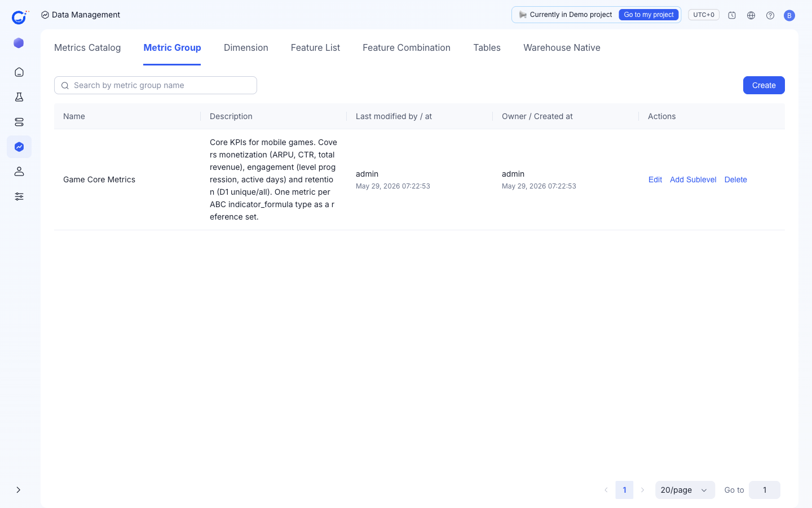Screen dimensions: 812x508
Task: Select the active data management sidebar icon
Action: coord(19,147)
